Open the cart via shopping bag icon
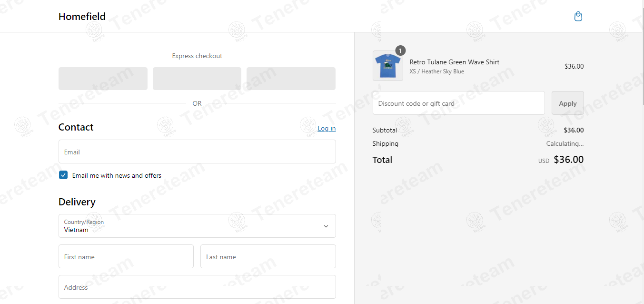This screenshot has width=644, height=304. 578,17
